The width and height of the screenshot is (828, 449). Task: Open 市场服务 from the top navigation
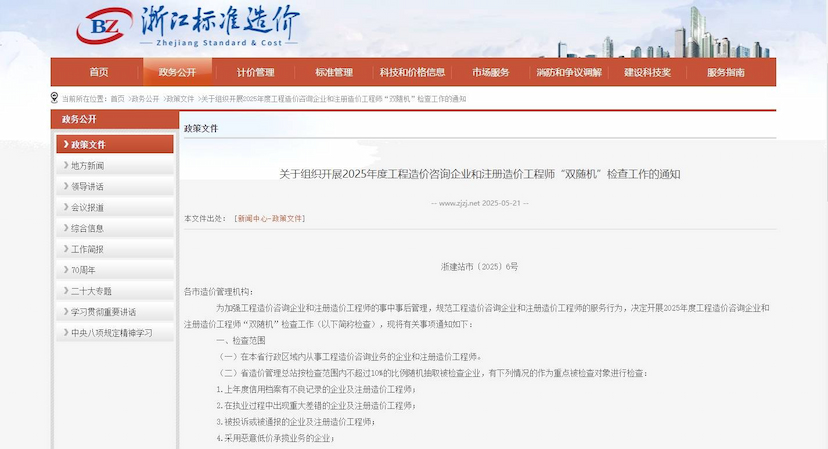click(490, 72)
